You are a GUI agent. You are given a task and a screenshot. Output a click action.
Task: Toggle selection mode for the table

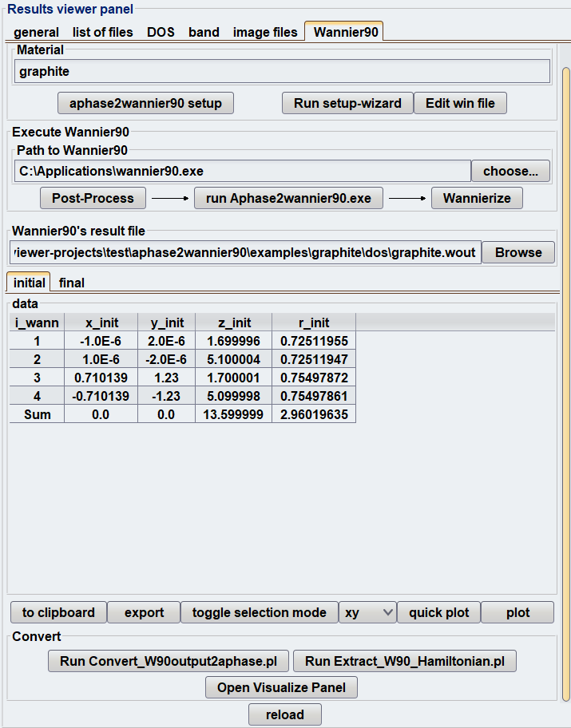(259, 612)
